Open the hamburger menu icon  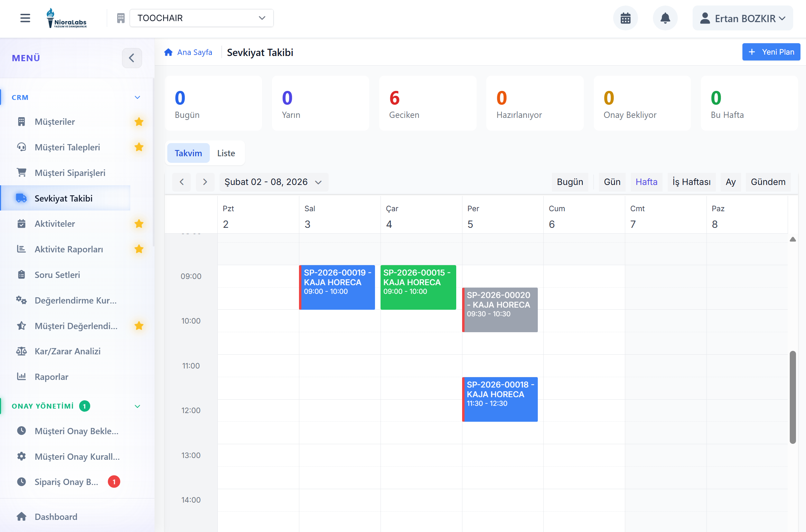point(25,18)
